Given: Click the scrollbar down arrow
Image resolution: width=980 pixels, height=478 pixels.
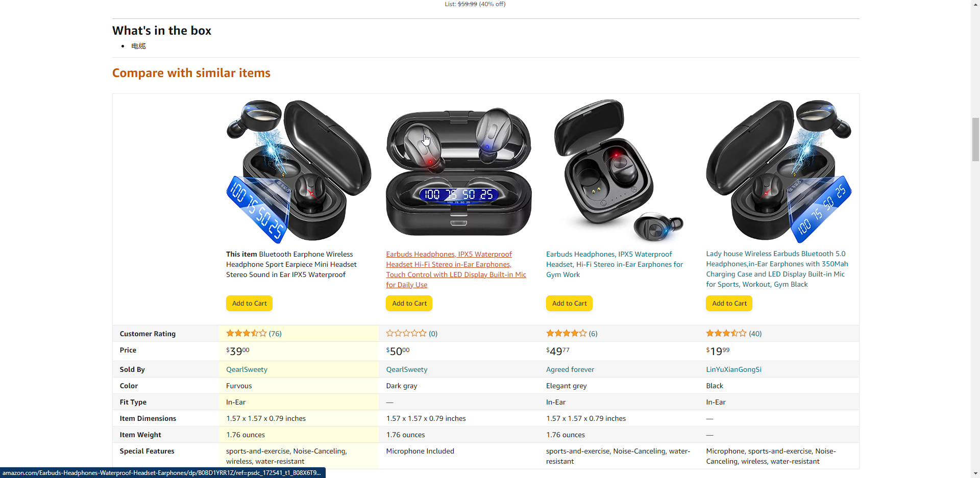Looking at the screenshot, I should click(x=975, y=473).
